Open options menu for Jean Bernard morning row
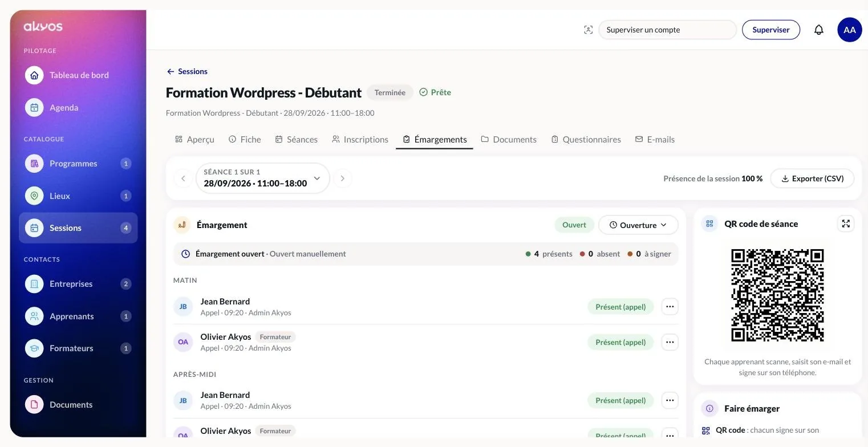This screenshot has height=447, width=868. [x=670, y=307]
